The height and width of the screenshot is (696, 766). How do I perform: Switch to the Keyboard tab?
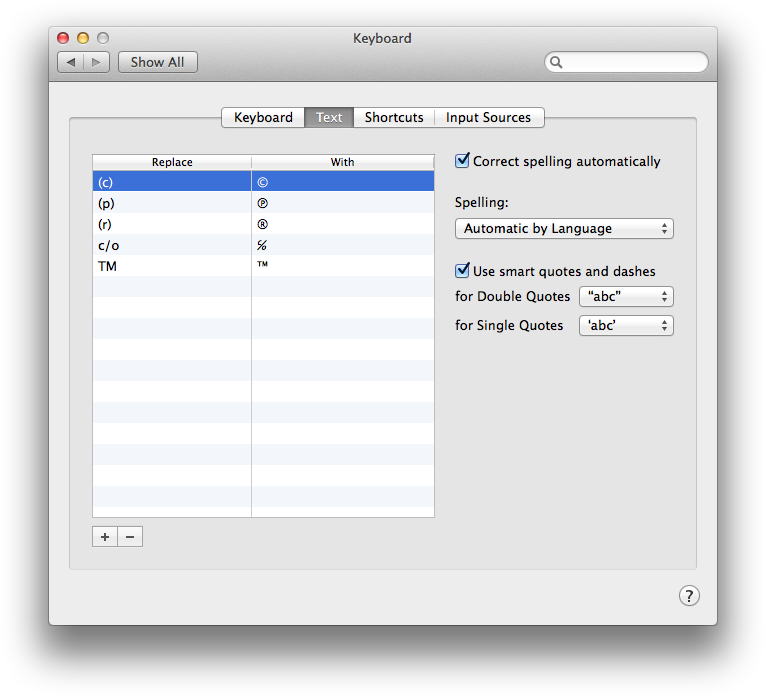tap(263, 118)
